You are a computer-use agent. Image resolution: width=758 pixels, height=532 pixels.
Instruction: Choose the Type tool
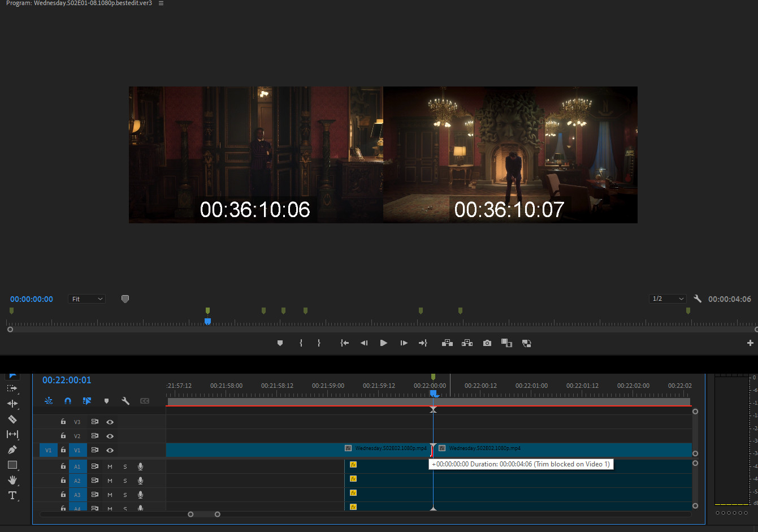[12, 495]
